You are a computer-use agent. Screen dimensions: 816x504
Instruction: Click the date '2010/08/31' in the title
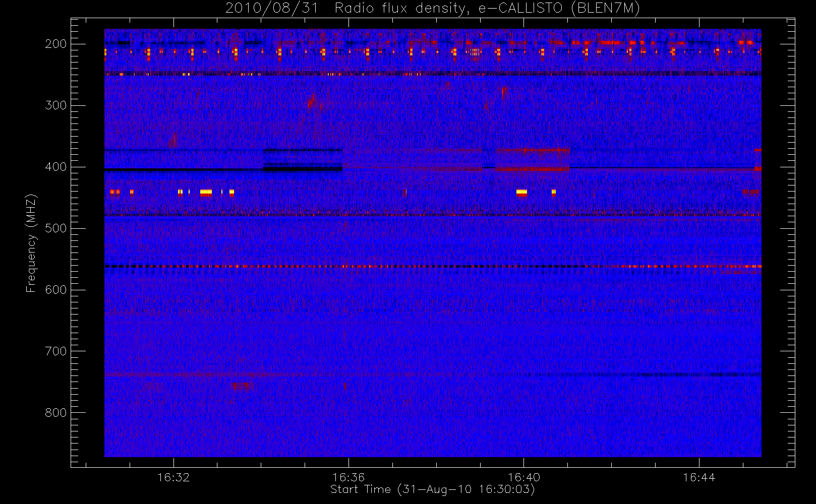[271, 8]
